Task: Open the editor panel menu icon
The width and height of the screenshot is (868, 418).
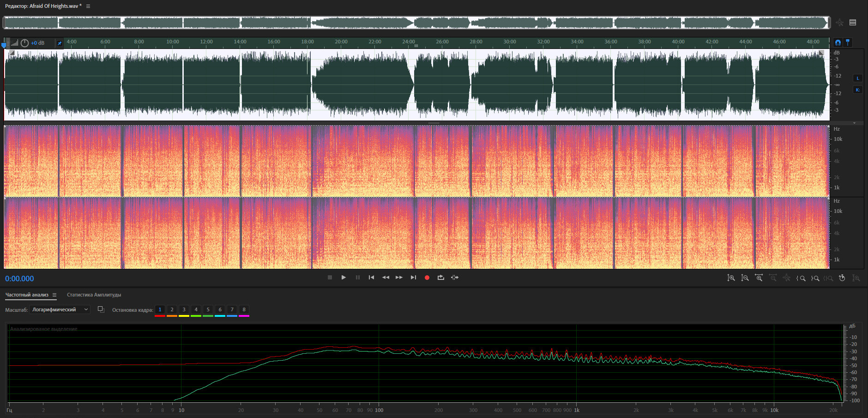Action: coord(88,6)
